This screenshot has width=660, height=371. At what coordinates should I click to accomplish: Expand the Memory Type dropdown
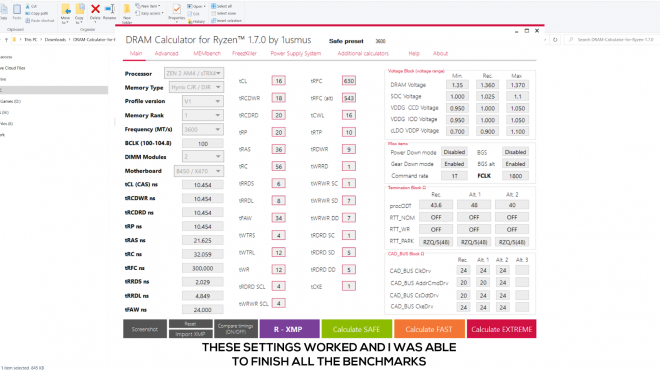tap(196, 87)
